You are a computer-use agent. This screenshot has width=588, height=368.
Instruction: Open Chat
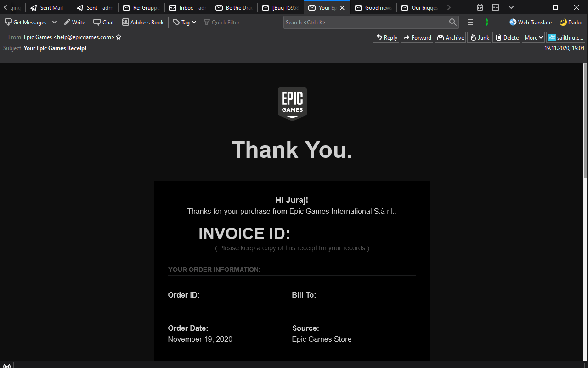coord(103,22)
